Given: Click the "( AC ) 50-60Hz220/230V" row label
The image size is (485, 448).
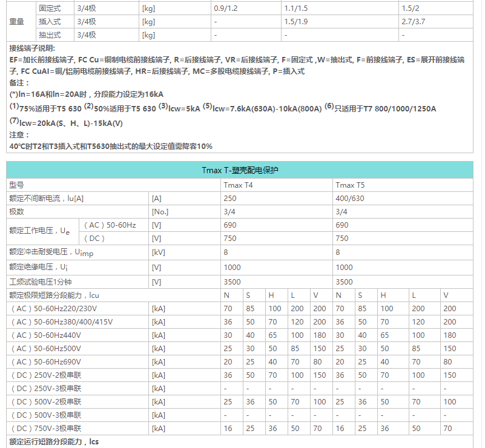Looking at the screenshot, I should click(54, 309).
